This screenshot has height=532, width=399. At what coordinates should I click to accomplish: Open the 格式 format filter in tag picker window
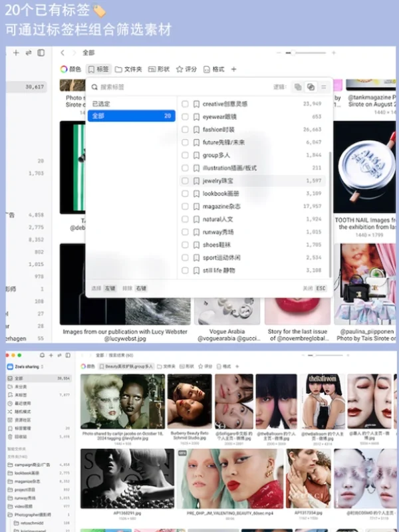click(213, 69)
